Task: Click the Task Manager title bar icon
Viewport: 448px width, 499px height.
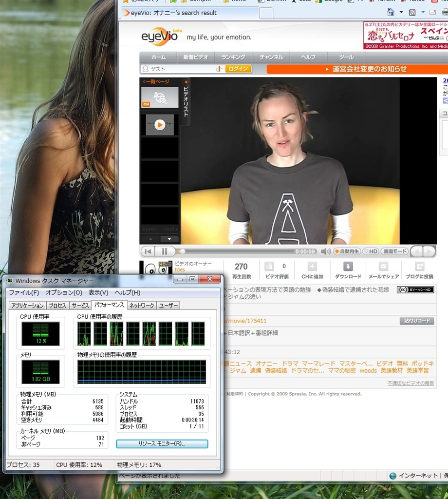Action: pyautogui.click(x=10, y=281)
